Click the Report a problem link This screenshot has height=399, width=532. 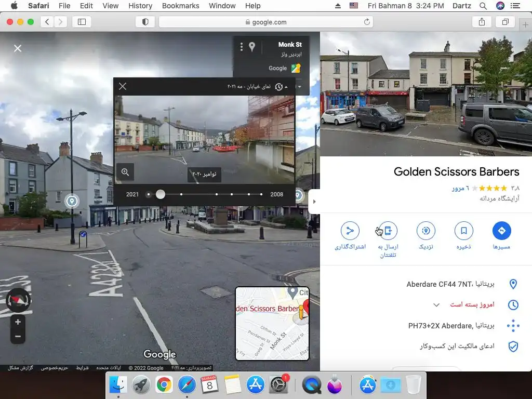tap(20, 368)
